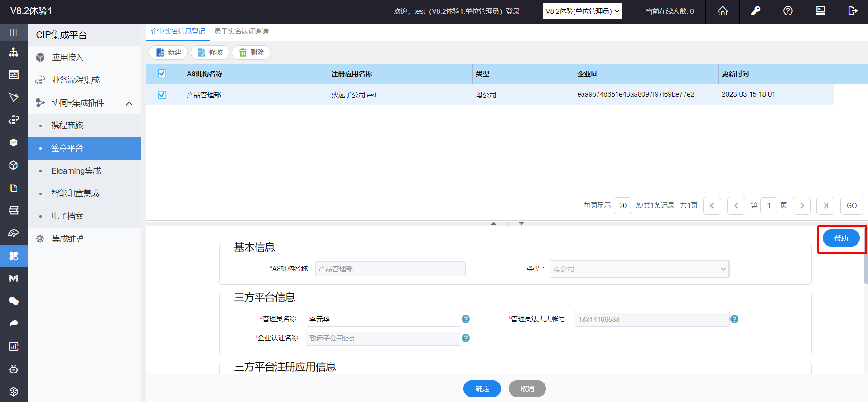Click the help question mark in header
The width and height of the screenshot is (868, 402).
point(788,11)
